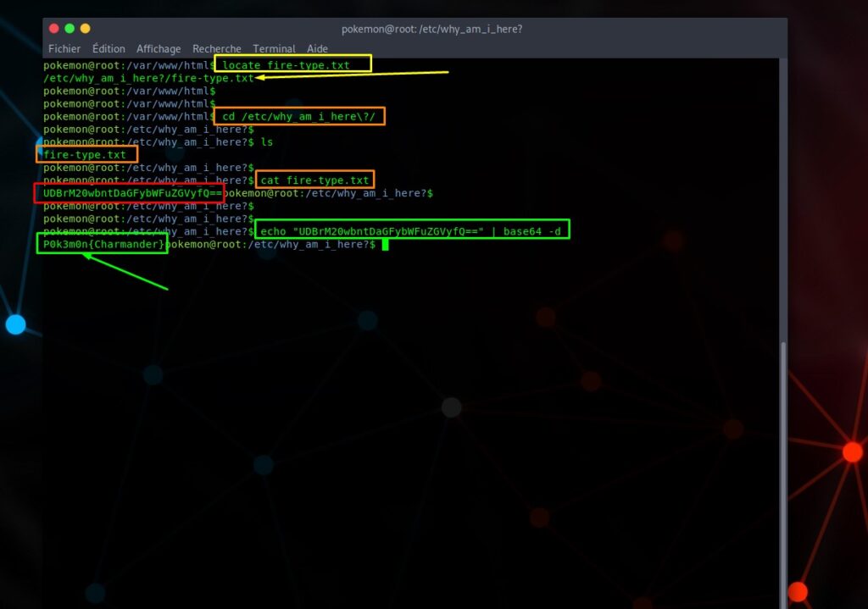The height and width of the screenshot is (609, 868).
Task: Click the 'locate fire-type.txt' command text
Action: tap(286, 65)
